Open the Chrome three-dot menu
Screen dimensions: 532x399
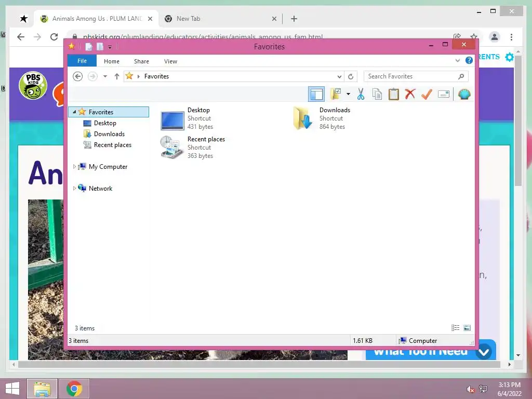pyautogui.click(x=511, y=37)
